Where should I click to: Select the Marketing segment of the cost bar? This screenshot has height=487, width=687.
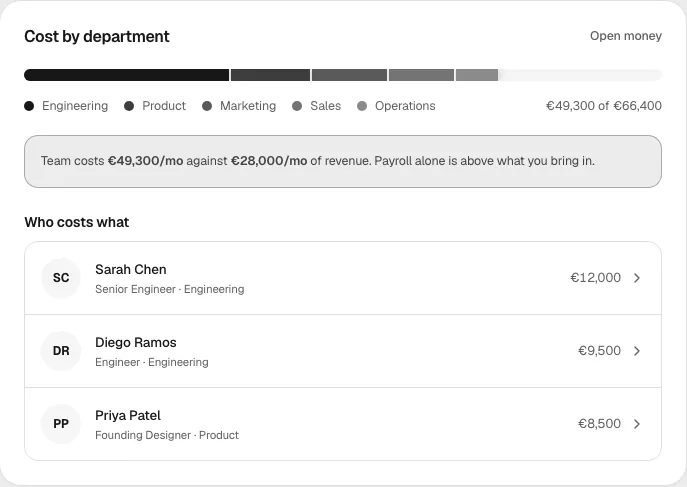tap(349, 75)
